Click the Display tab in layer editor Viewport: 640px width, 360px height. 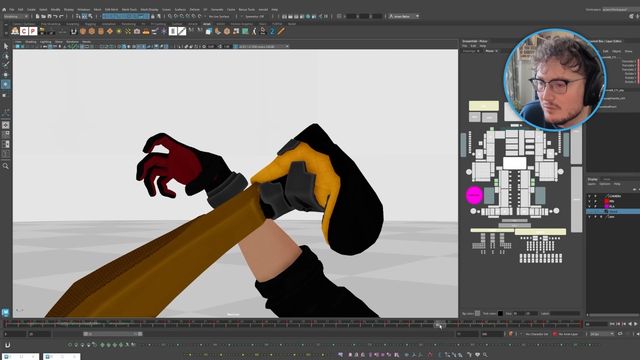592,179
